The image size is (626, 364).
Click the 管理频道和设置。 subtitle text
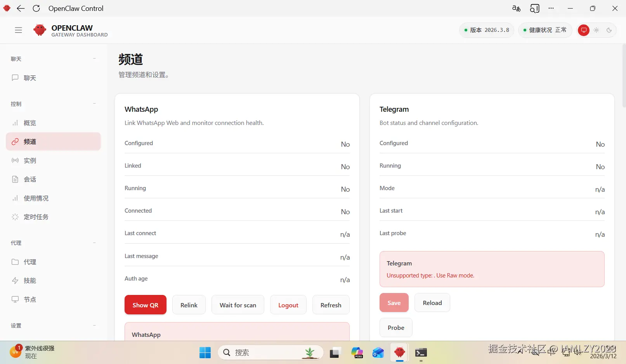[144, 75]
